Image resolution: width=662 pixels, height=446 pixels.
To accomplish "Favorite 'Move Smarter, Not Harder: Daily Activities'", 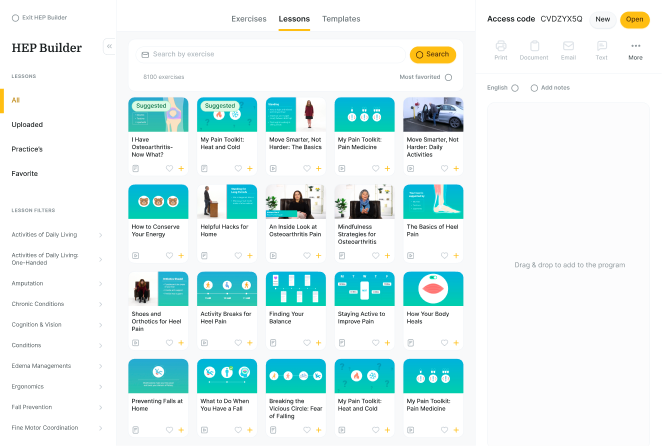I will click(x=445, y=169).
